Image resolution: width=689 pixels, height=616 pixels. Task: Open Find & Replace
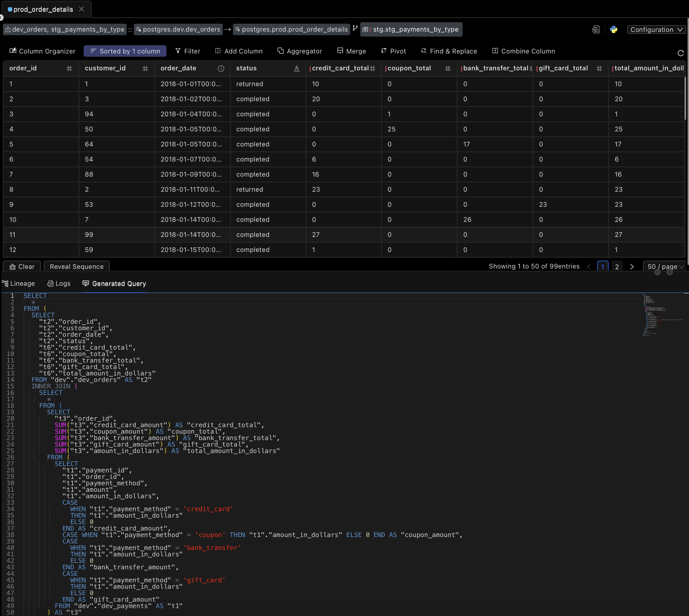(449, 51)
